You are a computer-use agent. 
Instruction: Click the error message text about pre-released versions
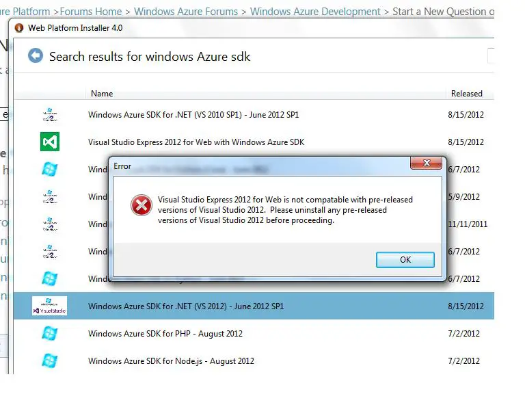(x=285, y=210)
